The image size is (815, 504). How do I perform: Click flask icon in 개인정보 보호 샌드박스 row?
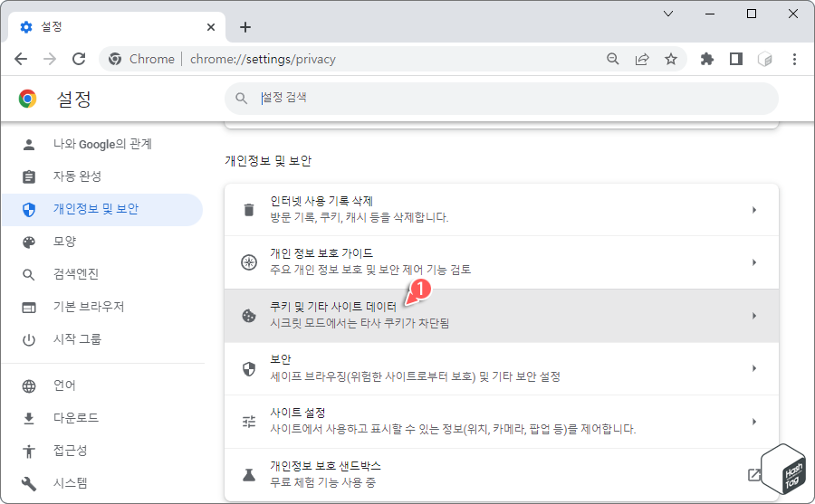tap(249, 474)
